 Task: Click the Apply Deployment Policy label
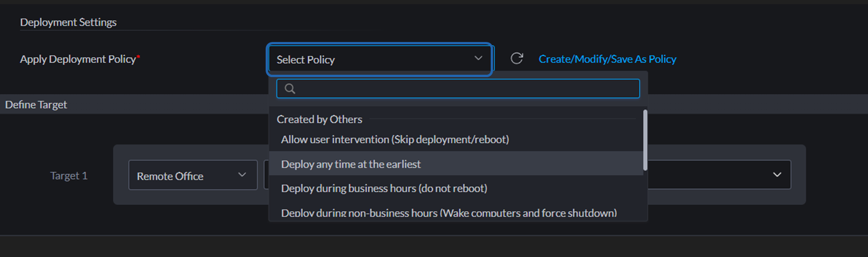point(80,60)
